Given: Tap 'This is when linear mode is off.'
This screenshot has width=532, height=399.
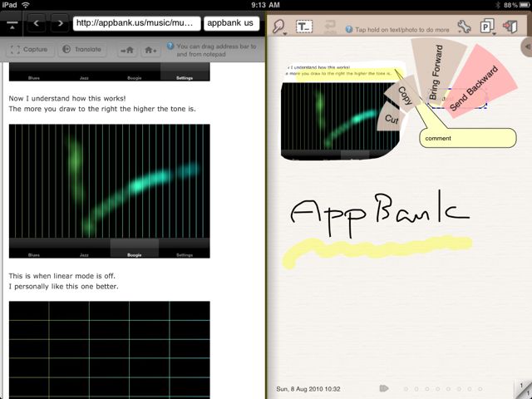Looking at the screenshot, I should point(62,276).
